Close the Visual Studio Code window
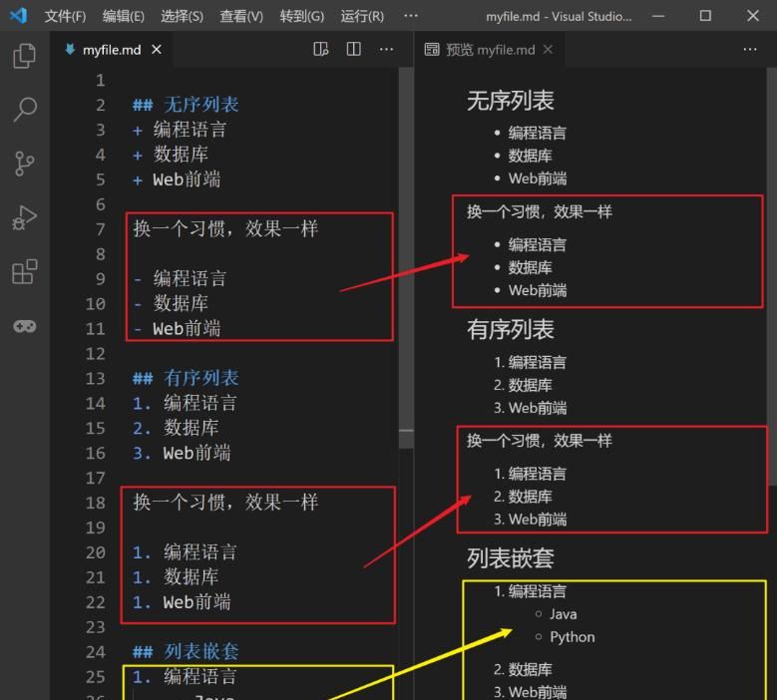The image size is (777, 700). (753, 16)
